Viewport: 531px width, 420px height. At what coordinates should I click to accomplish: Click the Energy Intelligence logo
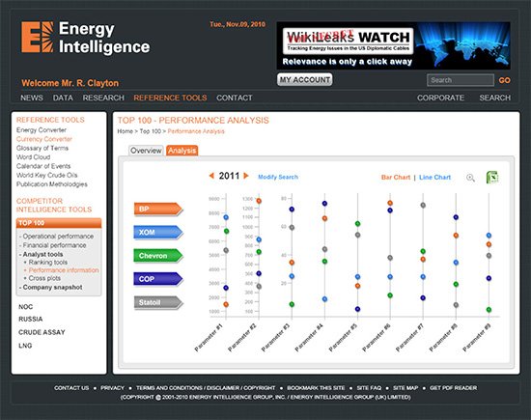[85, 38]
